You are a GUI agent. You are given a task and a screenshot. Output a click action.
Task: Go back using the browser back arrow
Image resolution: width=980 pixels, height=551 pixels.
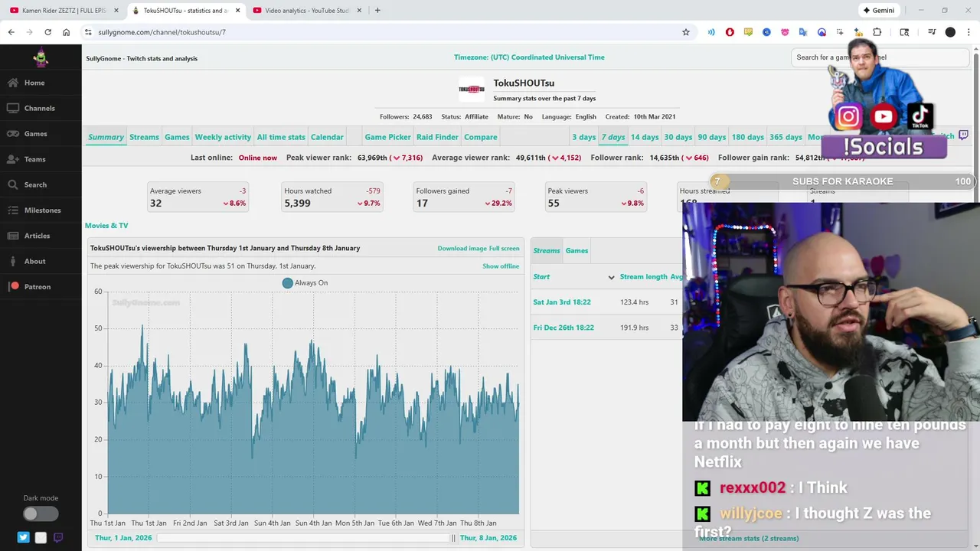(11, 32)
